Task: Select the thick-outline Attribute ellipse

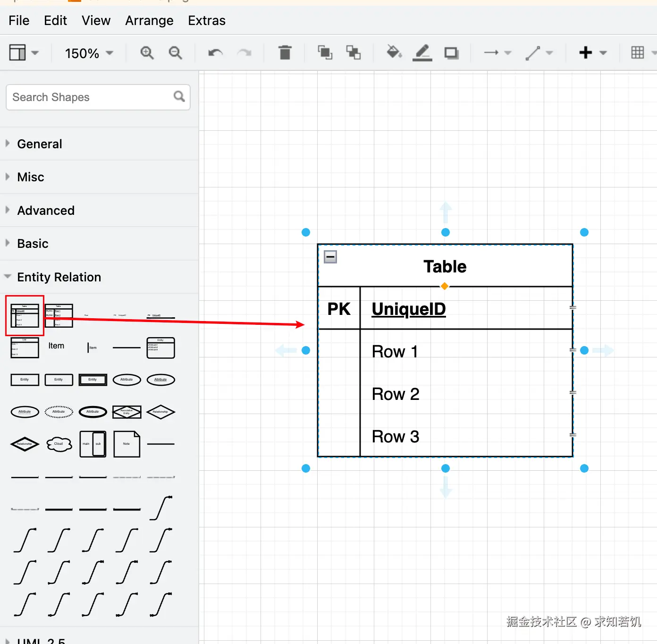Action: point(93,412)
